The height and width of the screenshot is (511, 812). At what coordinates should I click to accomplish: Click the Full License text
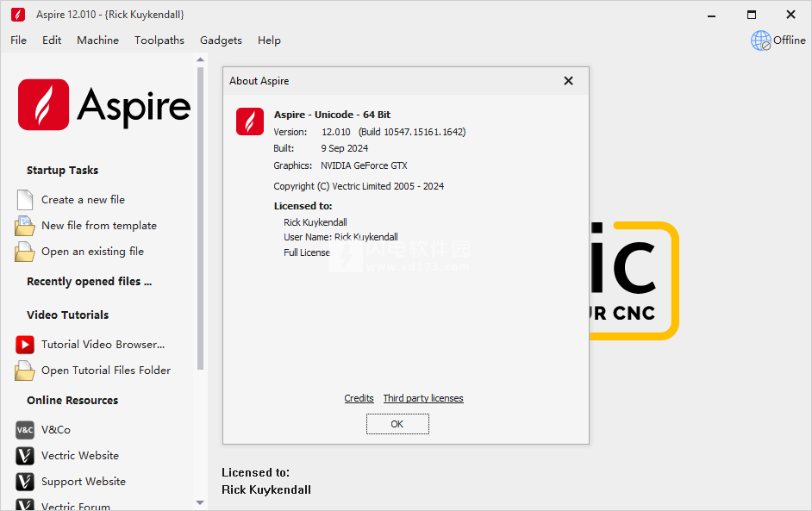tap(307, 252)
